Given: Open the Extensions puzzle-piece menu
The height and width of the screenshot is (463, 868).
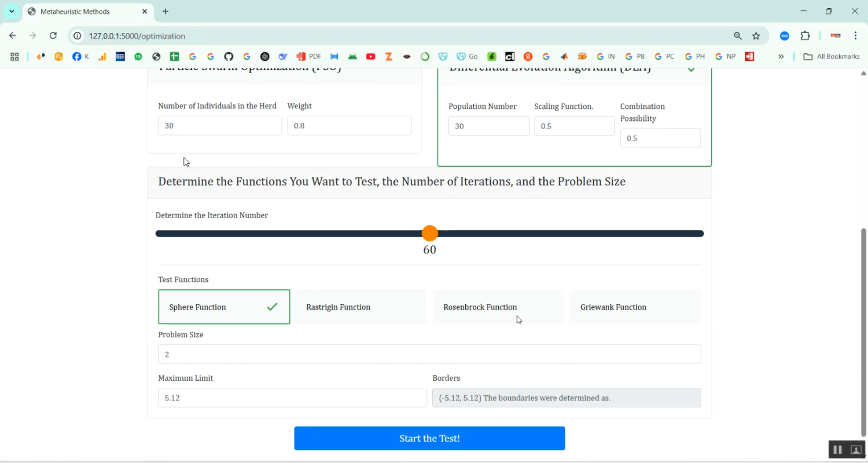Looking at the screenshot, I should (x=805, y=36).
